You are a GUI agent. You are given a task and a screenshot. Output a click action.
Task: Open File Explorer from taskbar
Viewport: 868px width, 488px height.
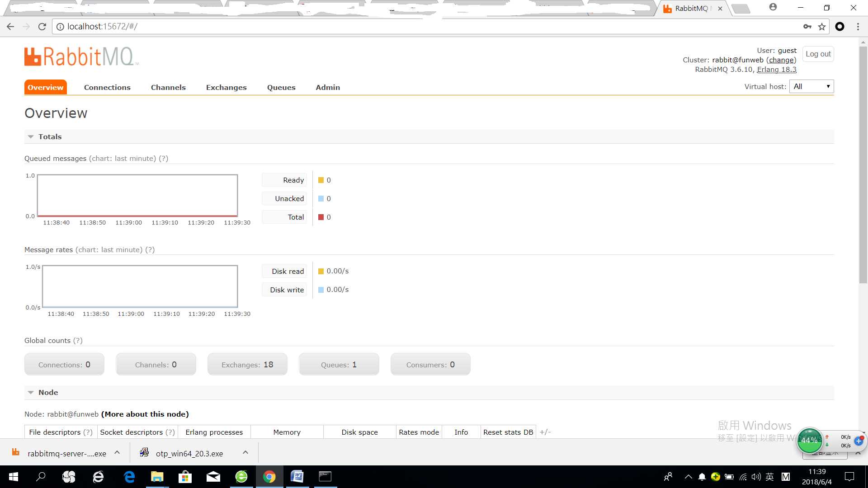tap(157, 477)
